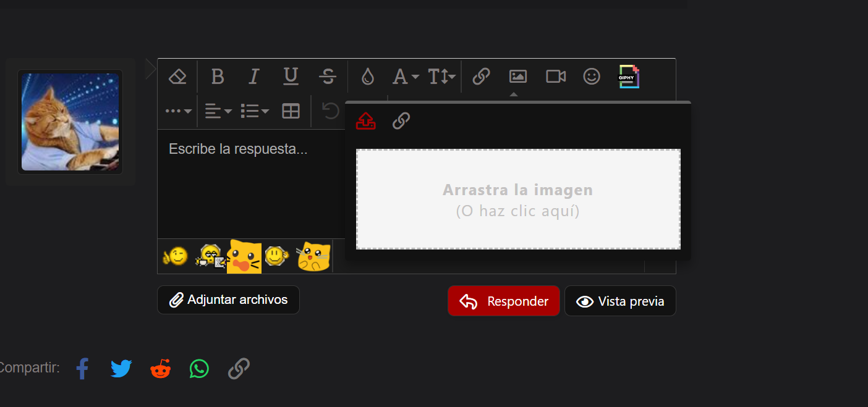Viewport: 868px width, 407px height.
Task: Open Vista previa preview
Action: coord(620,301)
